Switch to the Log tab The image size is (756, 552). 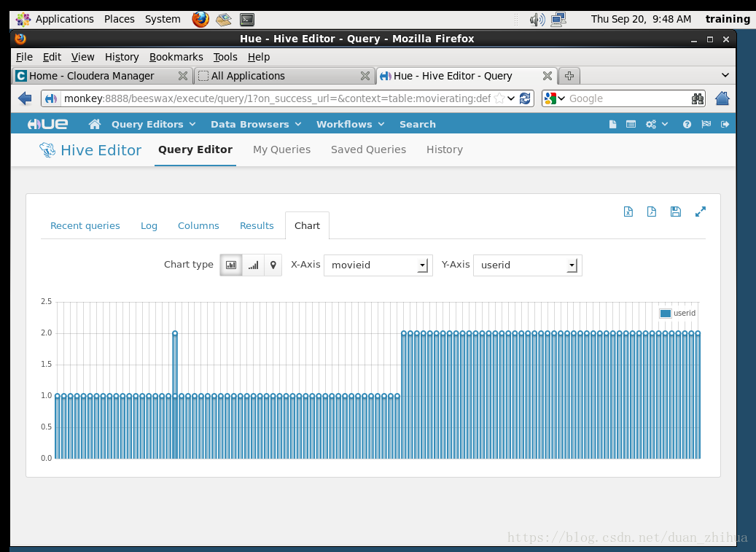click(149, 225)
